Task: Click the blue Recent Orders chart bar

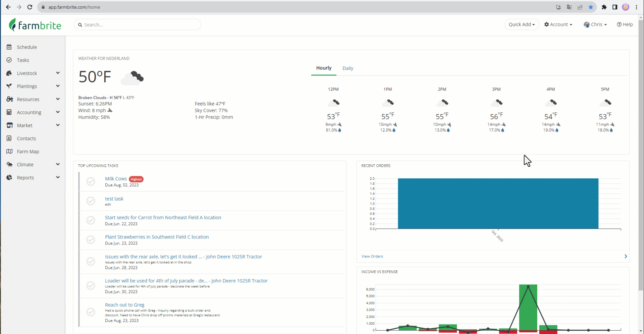Action: (x=498, y=204)
